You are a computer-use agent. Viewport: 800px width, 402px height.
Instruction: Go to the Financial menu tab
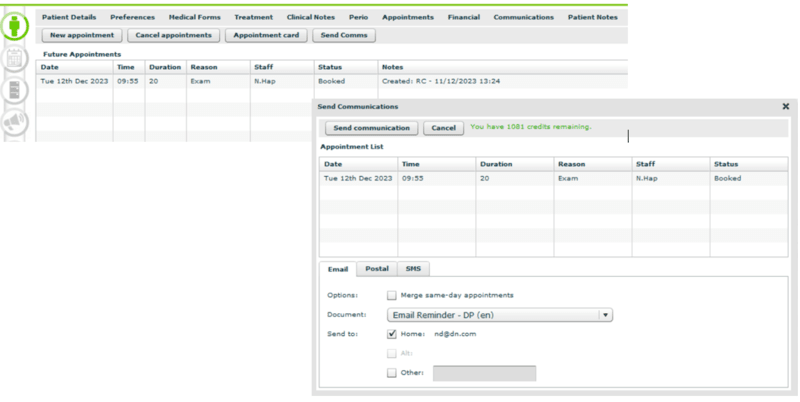[463, 17]
